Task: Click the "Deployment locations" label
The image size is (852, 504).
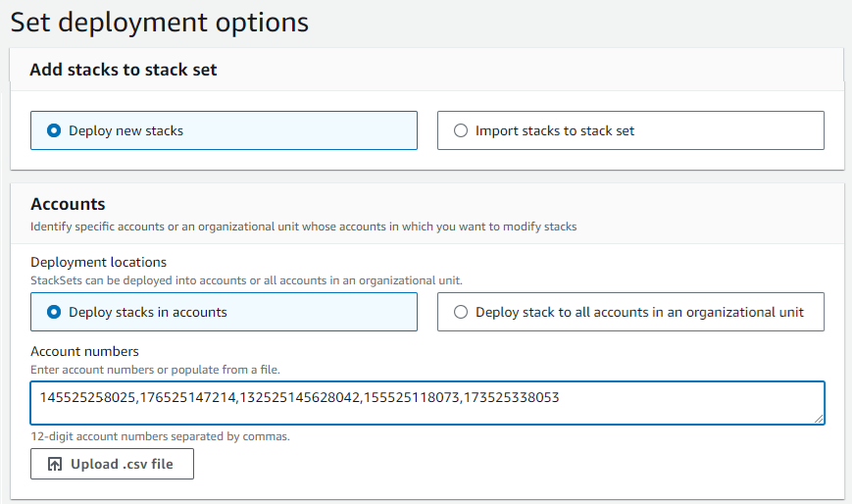Action: click(98, 262)
